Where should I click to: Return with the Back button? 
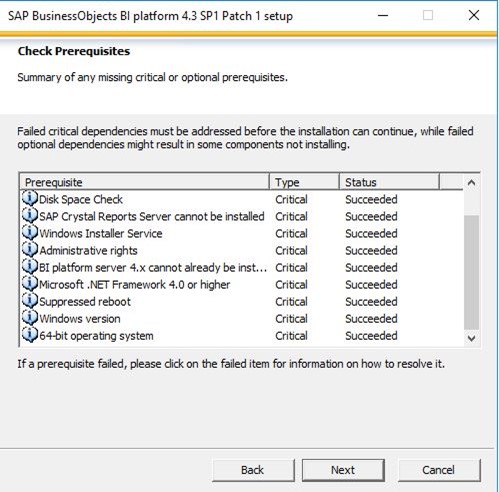[x=253, y=470]
